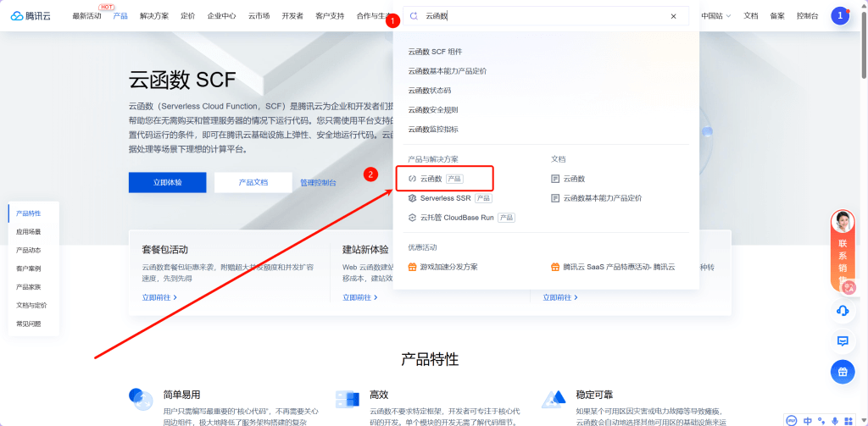
Task: Open the user avatar in the top right
Action: pos(840,16)
